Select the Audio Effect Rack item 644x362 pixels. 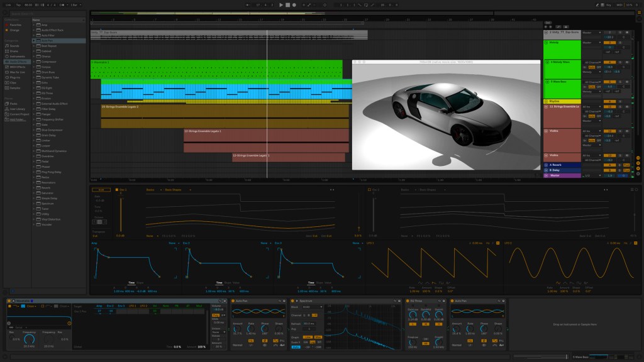tap(52, 30)
